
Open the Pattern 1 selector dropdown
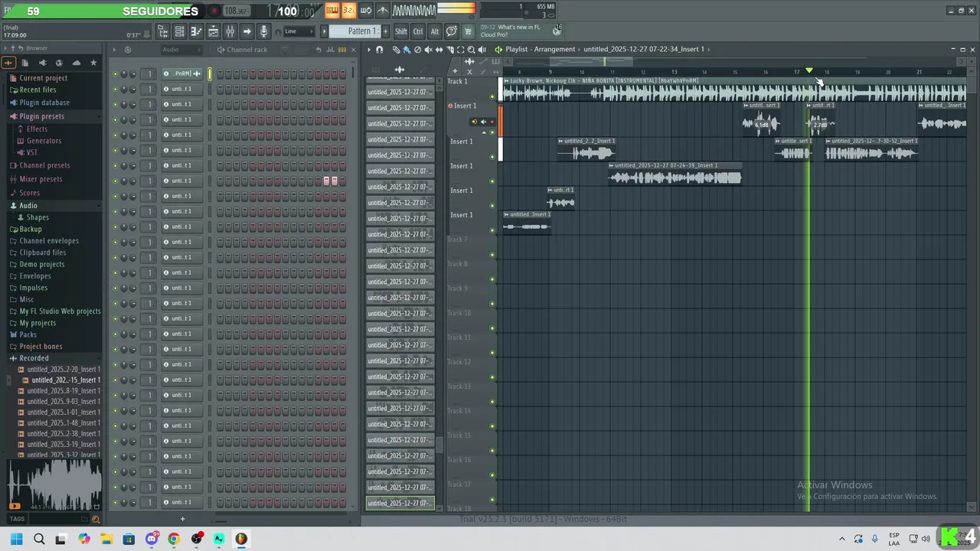[x=362, y=31]
